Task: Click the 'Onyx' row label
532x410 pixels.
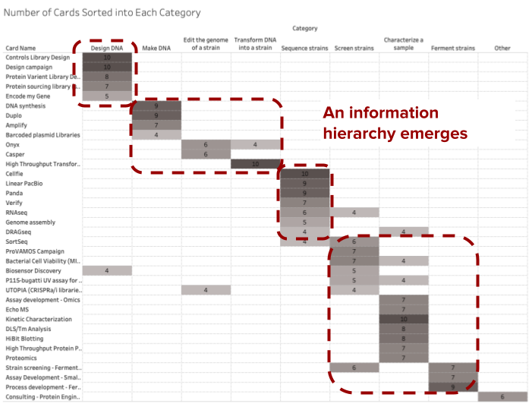Action: (13, 144)
